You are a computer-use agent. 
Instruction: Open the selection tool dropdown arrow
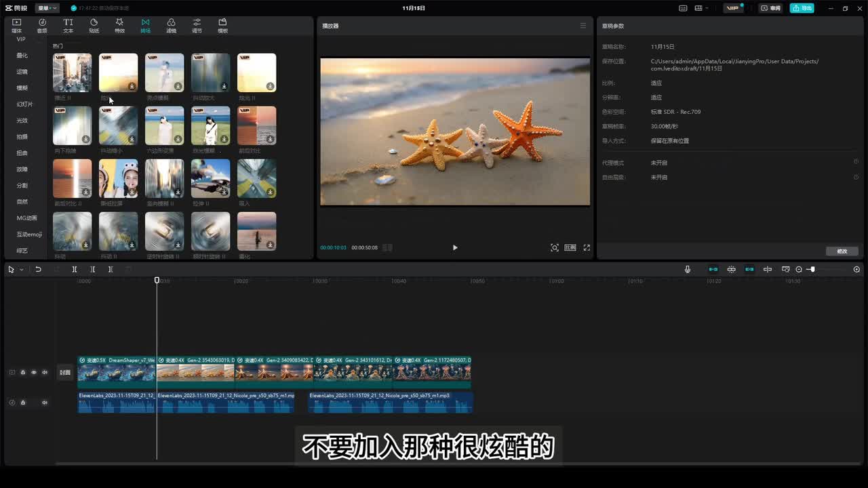pos(22,270)
